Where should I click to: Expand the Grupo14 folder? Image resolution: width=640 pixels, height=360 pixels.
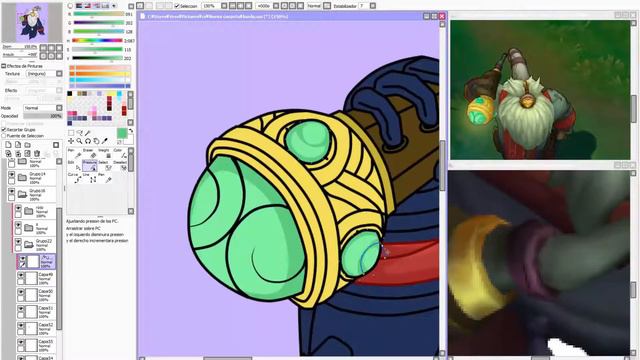[22, 178]
